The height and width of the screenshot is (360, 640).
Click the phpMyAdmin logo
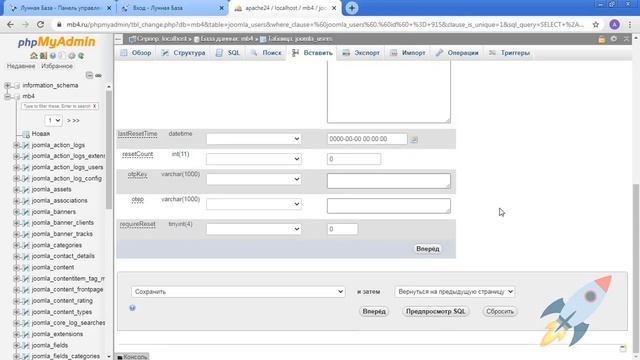coord(56,42)
